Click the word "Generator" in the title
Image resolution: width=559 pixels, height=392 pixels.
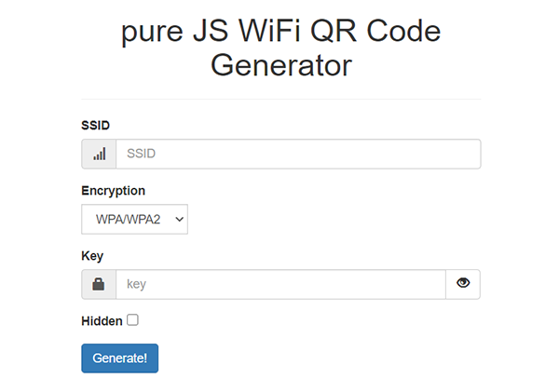pyautogui.click(x=280, y=66)
